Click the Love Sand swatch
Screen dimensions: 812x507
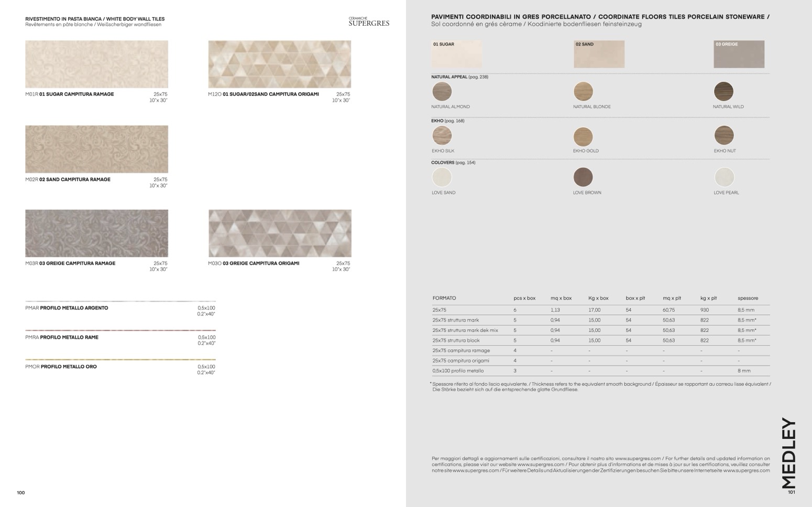coord(442,178)
